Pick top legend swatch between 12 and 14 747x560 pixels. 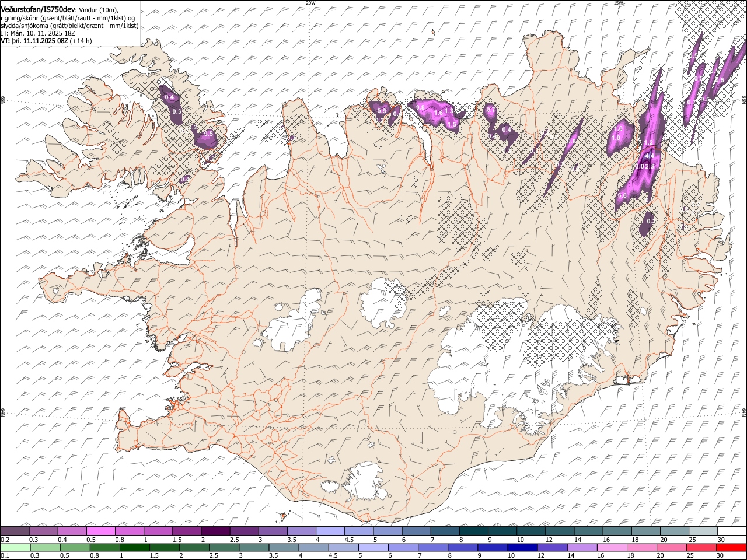(x=559, y=531)
